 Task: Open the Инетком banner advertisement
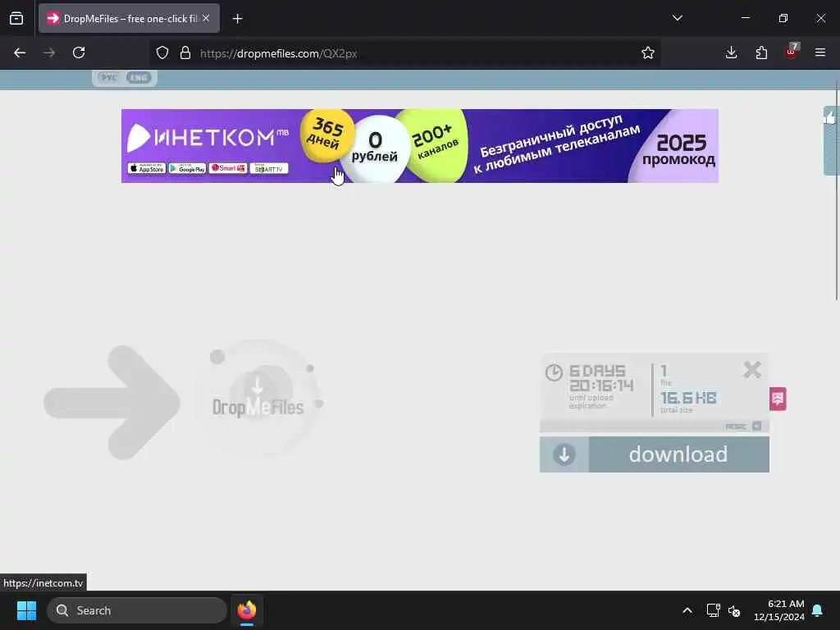[x=419, y=146]
